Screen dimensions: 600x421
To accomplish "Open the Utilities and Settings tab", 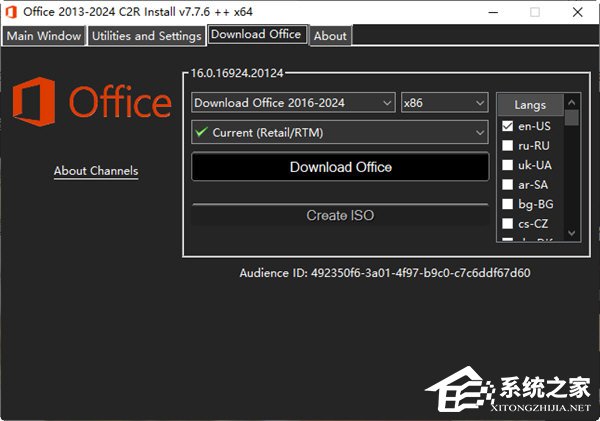I will click(x=147, y=36).
